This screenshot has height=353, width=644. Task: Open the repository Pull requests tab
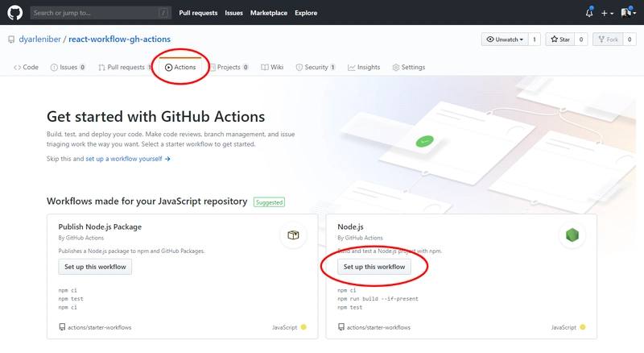[x=125, y=67]
